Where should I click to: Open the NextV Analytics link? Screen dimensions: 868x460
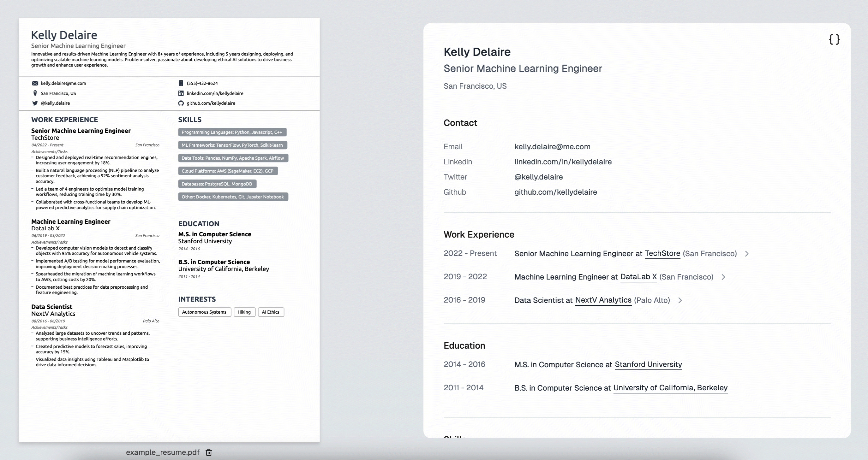pos(603,300)
